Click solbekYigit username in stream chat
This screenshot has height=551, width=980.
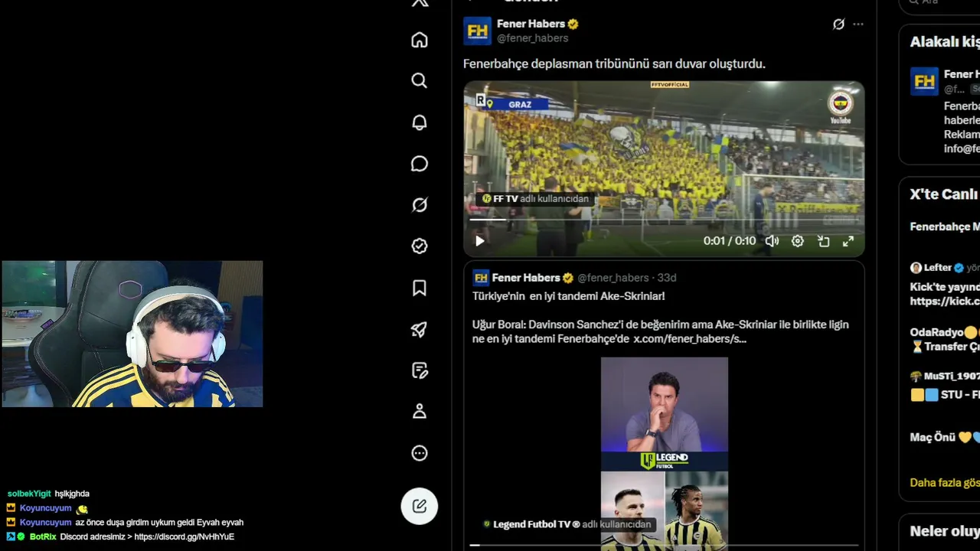[x=29, y=494]
